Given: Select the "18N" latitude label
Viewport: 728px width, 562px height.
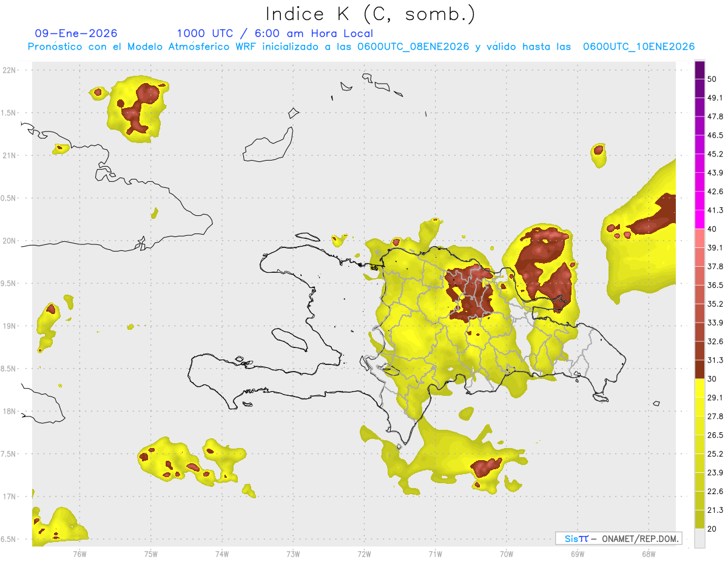Looking at the screenshot, I should click(x=10, y=411).
